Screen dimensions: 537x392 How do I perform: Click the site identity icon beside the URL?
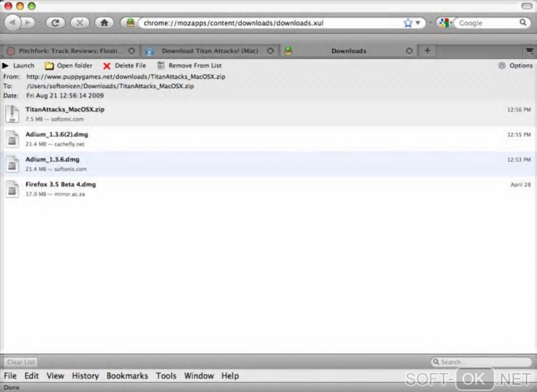coord(130,23)
